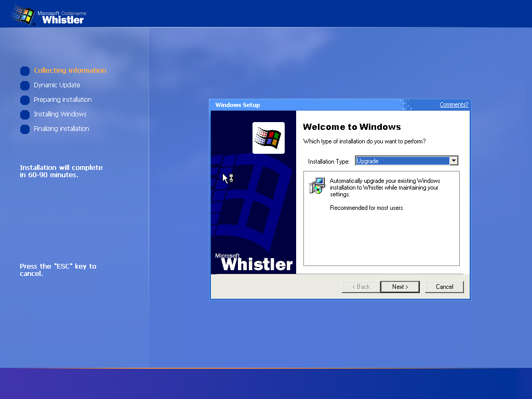The height and width of the screenshot is (399, 532).
Task: Click the Windows Setup title bar text
Action: pyautogui.click(x=237, y=105)
